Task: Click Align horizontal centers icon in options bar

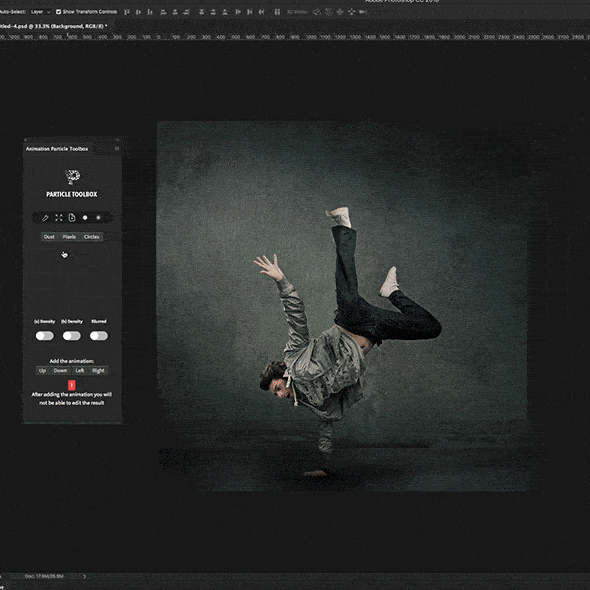Action: pyautogui.click(x=175, y=12)
